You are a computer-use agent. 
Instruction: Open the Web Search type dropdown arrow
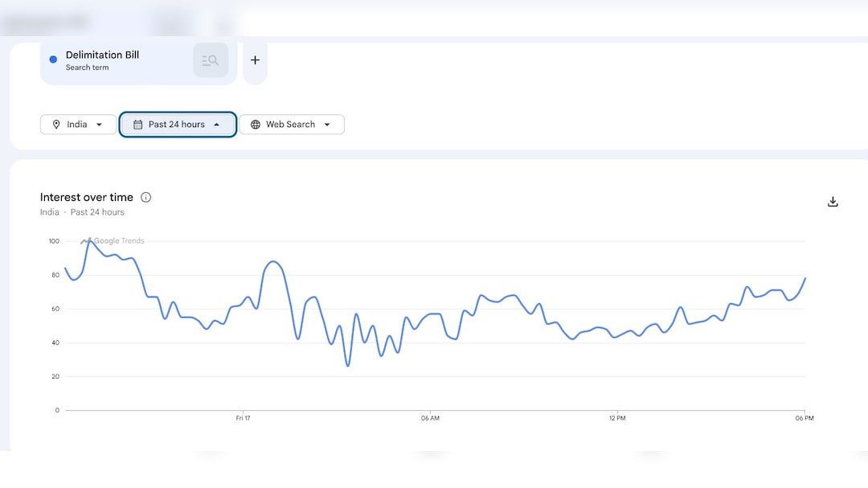pos(327,125)
